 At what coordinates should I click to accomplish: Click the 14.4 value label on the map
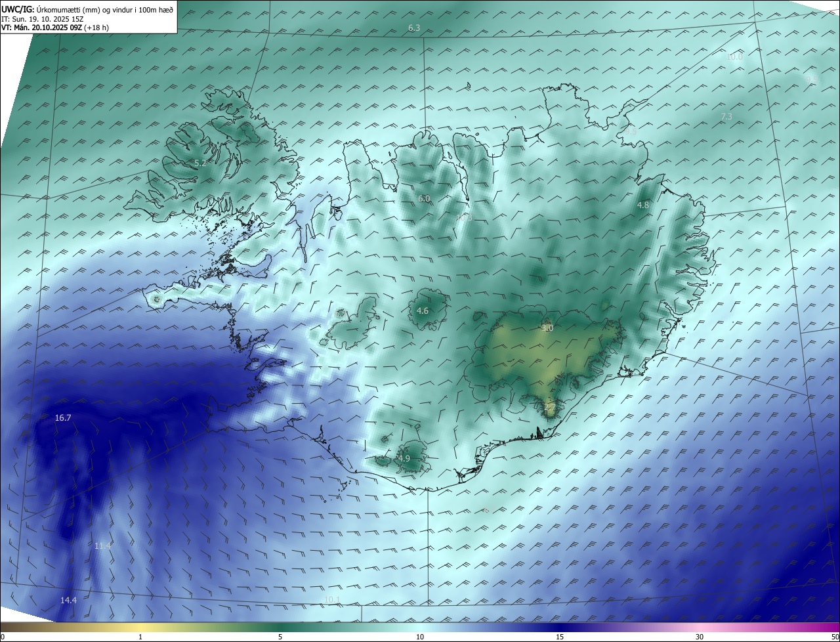point(68,601)
